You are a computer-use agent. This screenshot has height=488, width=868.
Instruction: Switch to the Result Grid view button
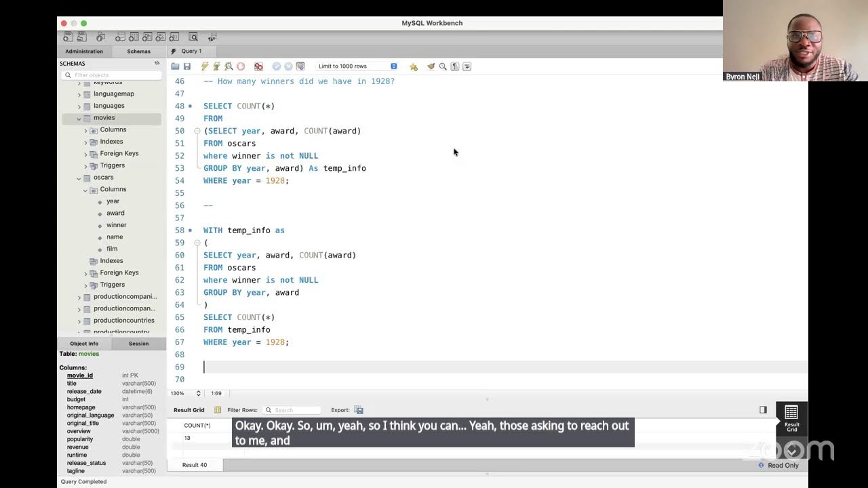[x=791, y=418]
